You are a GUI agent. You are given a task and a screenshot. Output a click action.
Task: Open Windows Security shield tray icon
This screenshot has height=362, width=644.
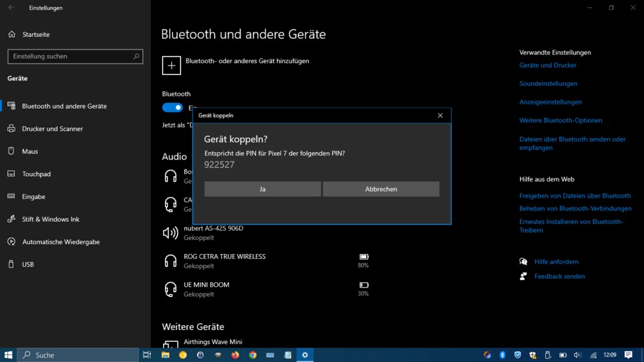tap(517, 355)
